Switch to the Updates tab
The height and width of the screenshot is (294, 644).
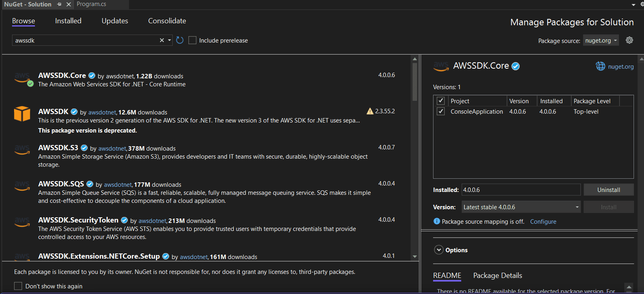(x=115, y=21)
